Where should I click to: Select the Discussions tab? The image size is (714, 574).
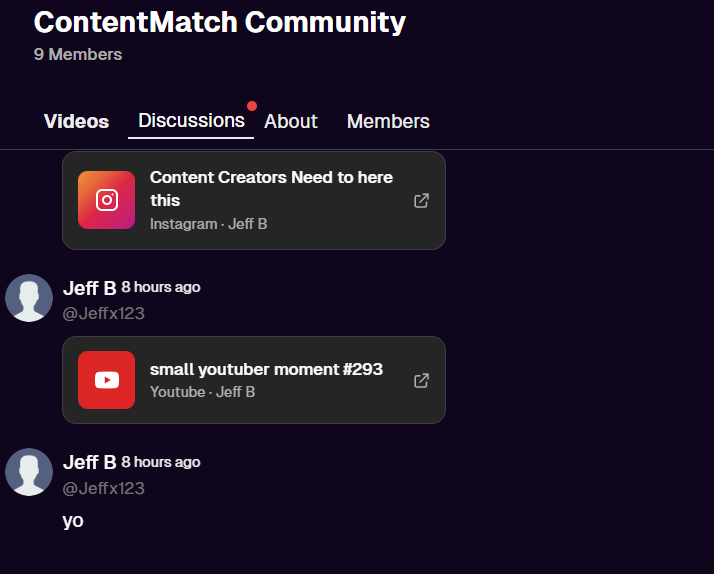(x=191, y=121)
